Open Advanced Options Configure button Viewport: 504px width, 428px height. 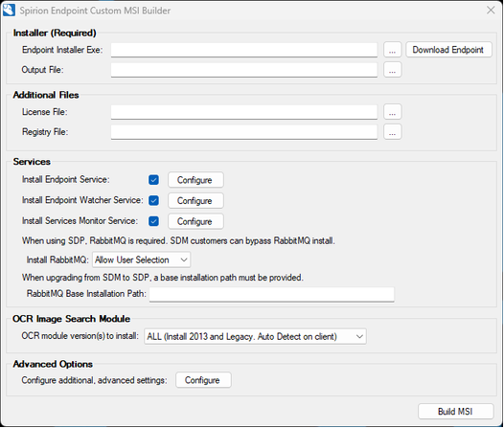pos(203,380)
